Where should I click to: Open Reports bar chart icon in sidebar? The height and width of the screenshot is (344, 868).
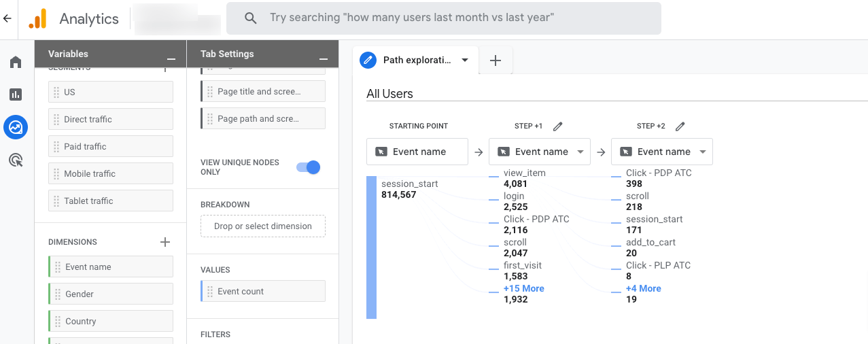pos(16,94)
